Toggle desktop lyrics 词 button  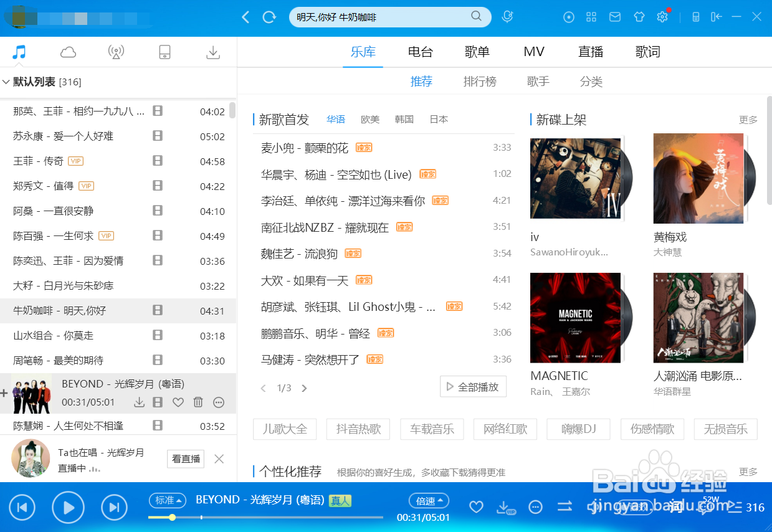pos(676,507)
